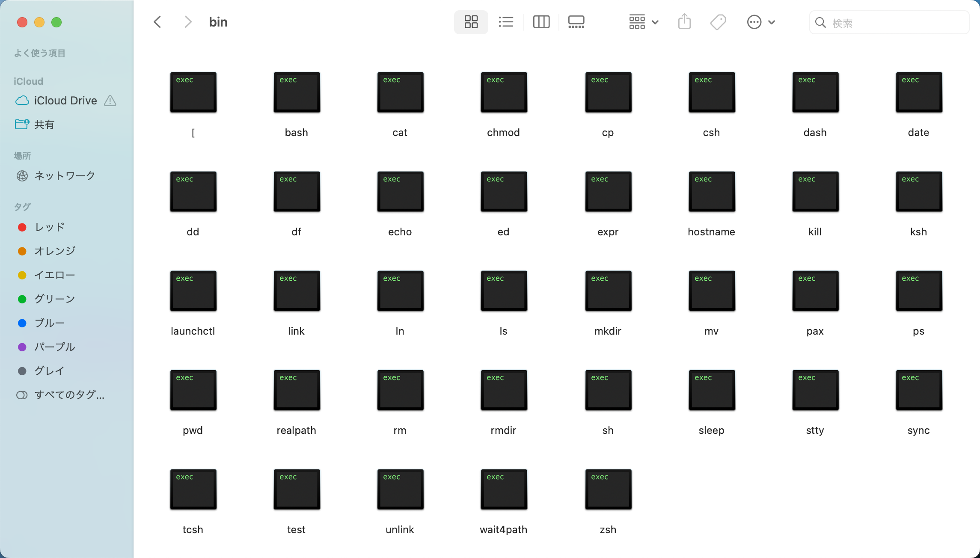Open the more actions menu
This screenshot has width=980, height=558.
[x=761, y=22]
